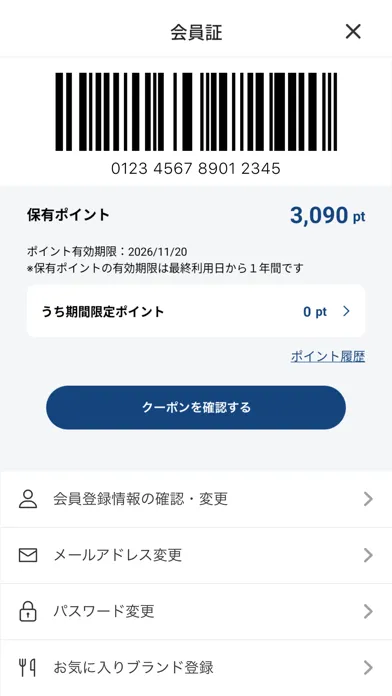Click chevron on メールアドレス変更 row

368,555
